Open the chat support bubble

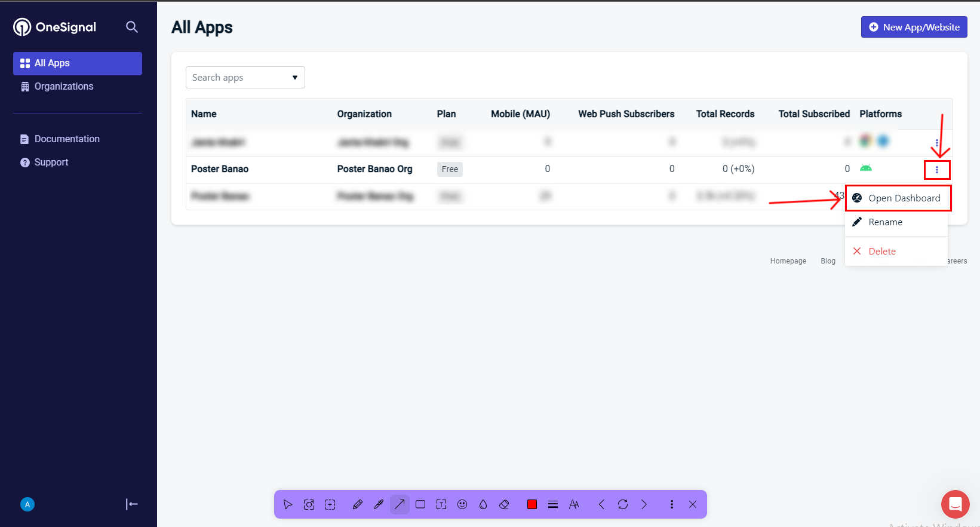pos(956,504)
